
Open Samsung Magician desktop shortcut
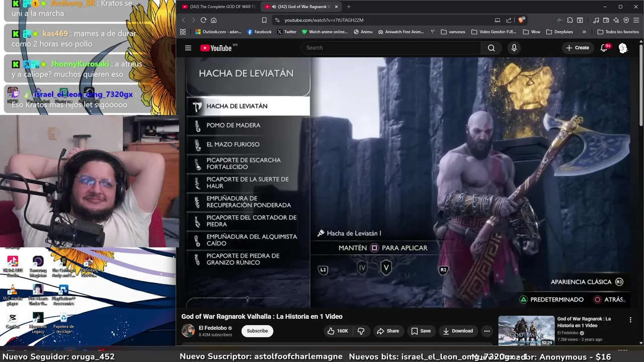pyautogui.click(x=38, y=267)
